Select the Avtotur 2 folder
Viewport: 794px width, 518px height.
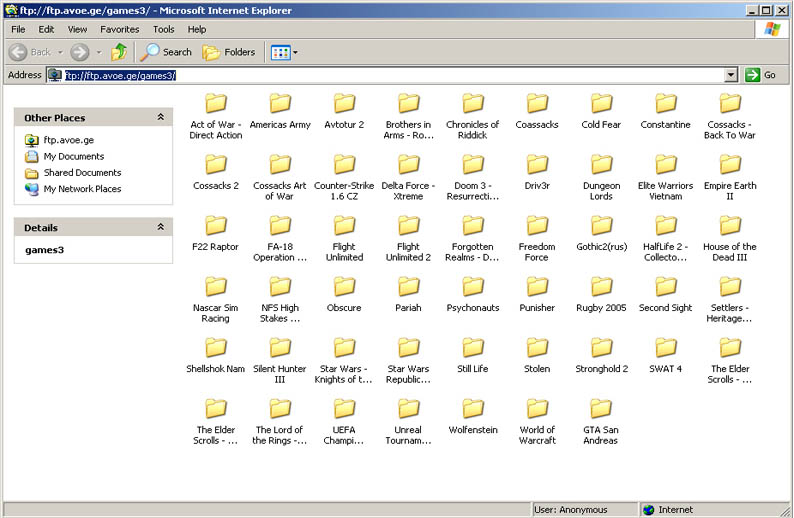pos(344,111)
